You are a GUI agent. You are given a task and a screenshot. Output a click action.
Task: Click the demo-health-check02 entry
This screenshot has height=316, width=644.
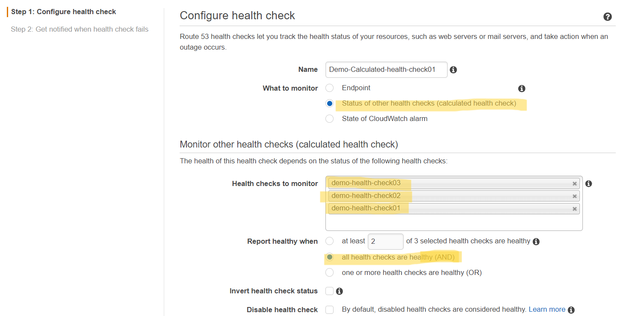(454, 196)
